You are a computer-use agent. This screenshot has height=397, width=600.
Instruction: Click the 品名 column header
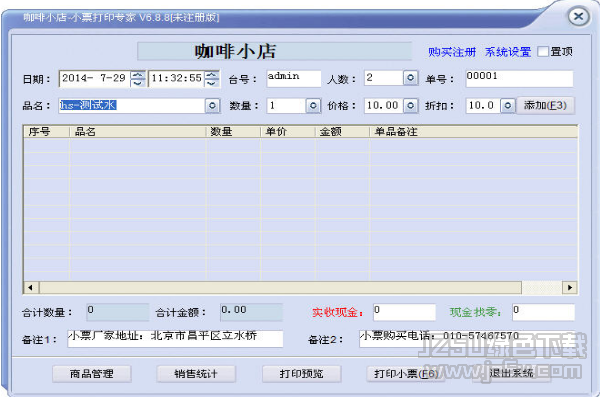point(138,132)
